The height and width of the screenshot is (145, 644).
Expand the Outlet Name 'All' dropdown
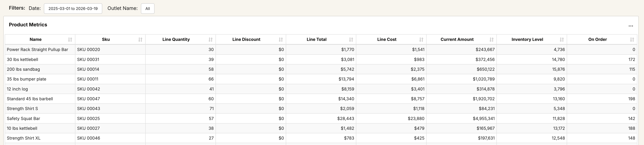(x=148, y=9)
